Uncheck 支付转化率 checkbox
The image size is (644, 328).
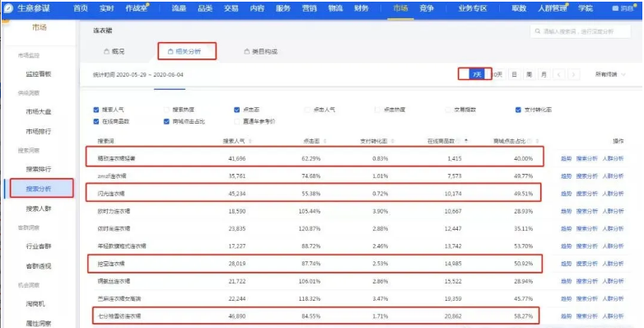click(x=518, y=110)
